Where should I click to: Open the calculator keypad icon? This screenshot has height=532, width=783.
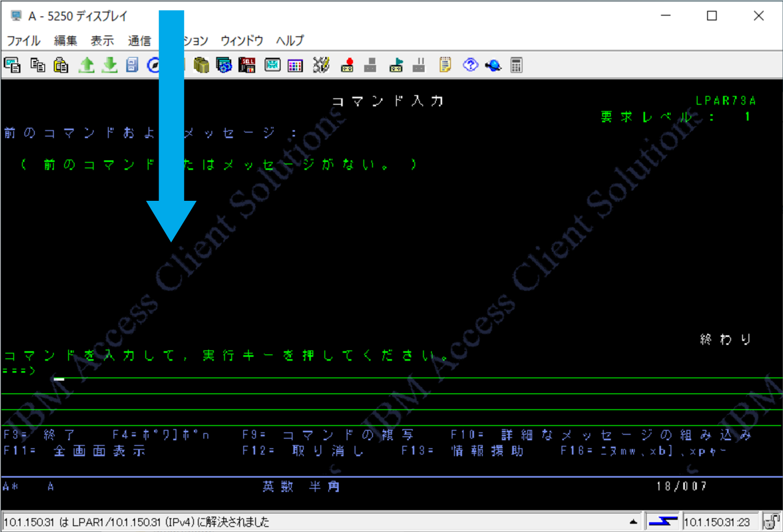click(516, 65)
